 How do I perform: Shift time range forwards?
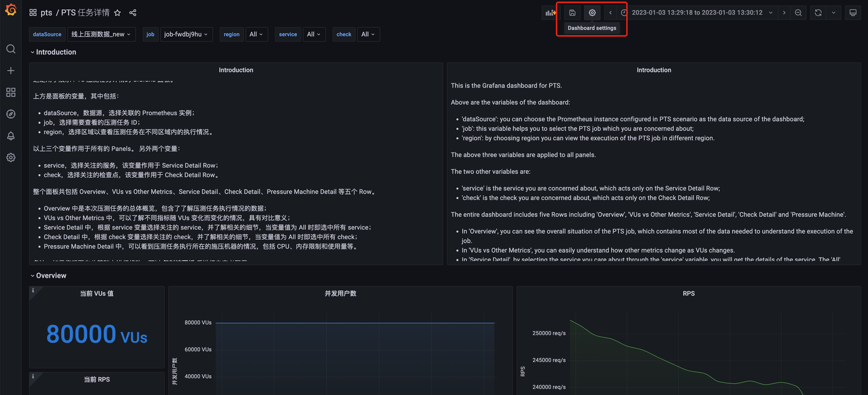784,13
